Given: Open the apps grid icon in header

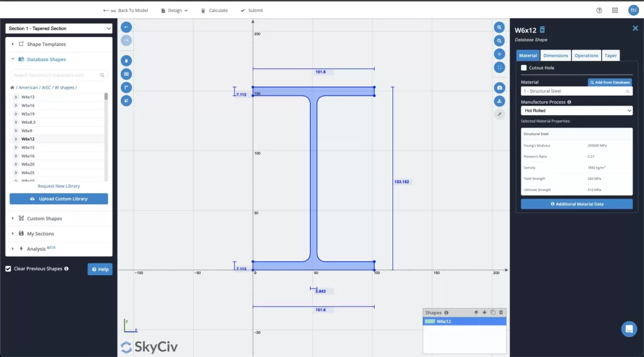Looking at the screenshot, I should (x=614, y=10).
